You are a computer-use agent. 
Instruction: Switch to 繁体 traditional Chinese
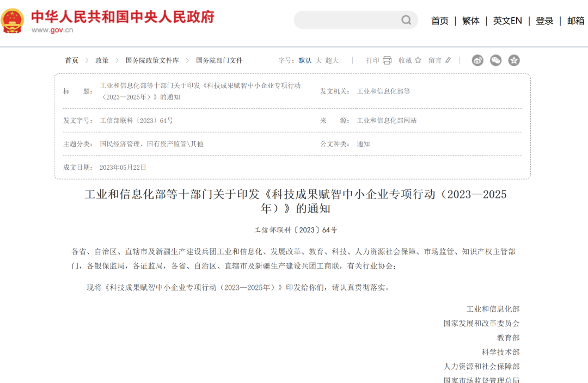[x=470, y=21]
